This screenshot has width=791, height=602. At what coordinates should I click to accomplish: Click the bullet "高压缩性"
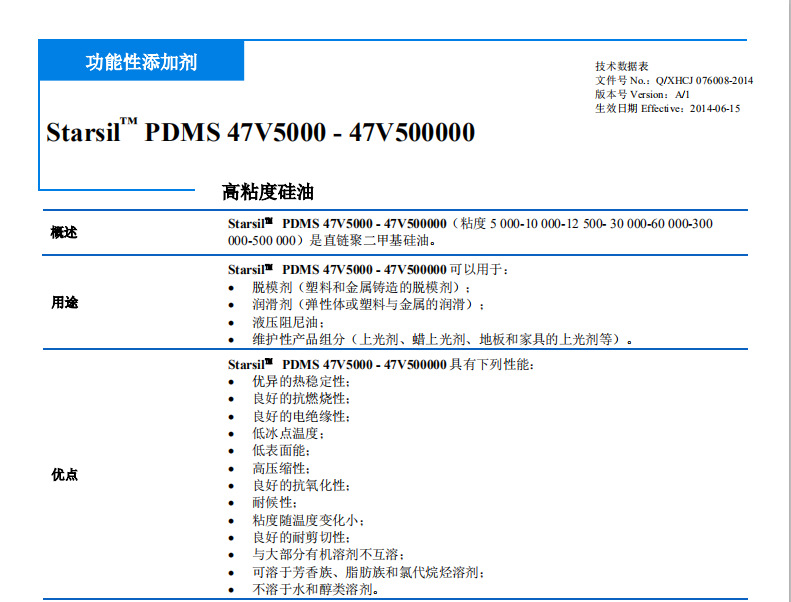click(x=281, y=468)
